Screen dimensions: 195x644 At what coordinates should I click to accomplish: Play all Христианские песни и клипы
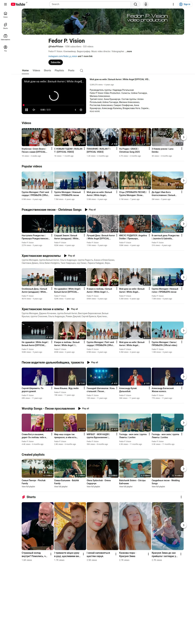72,309
